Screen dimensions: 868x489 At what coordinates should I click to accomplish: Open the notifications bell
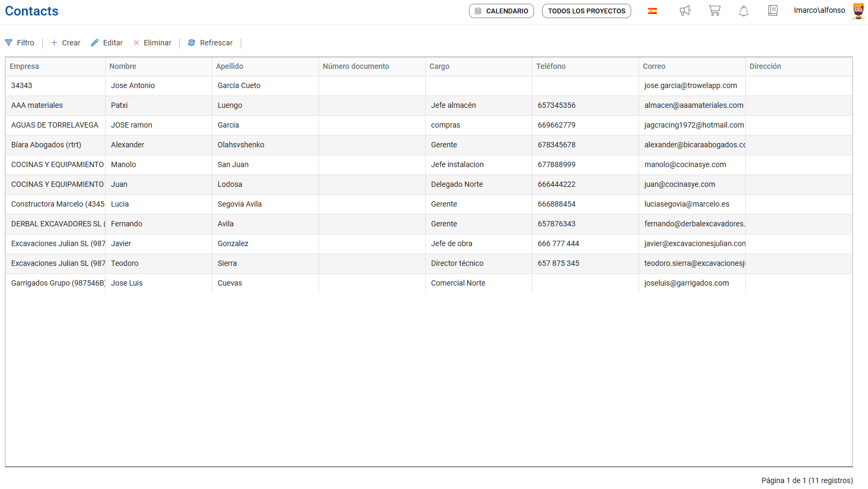click(x=743, y=11)
